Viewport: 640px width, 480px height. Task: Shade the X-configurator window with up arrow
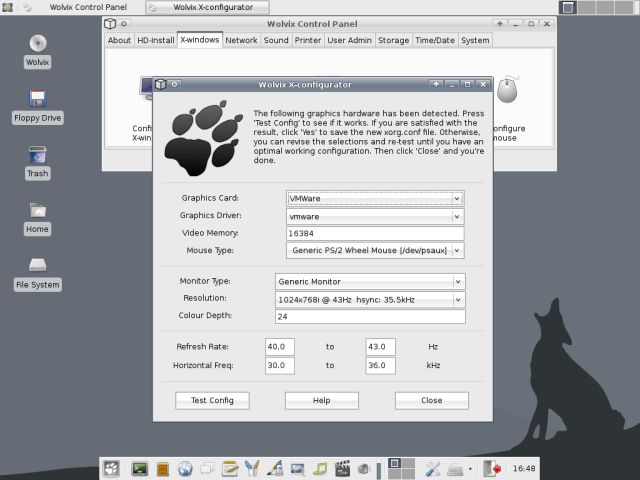[436, 84]
